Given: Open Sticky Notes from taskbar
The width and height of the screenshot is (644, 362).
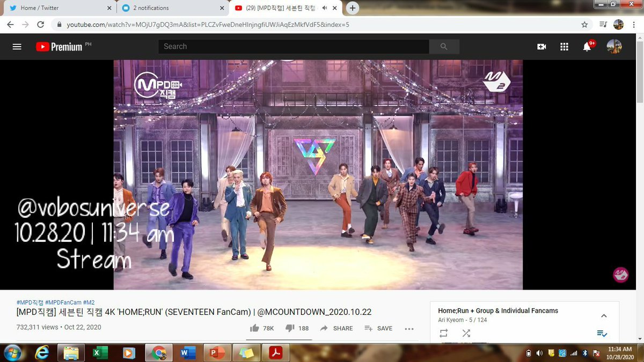Looking at the screenshot, I should click(246, 353).
